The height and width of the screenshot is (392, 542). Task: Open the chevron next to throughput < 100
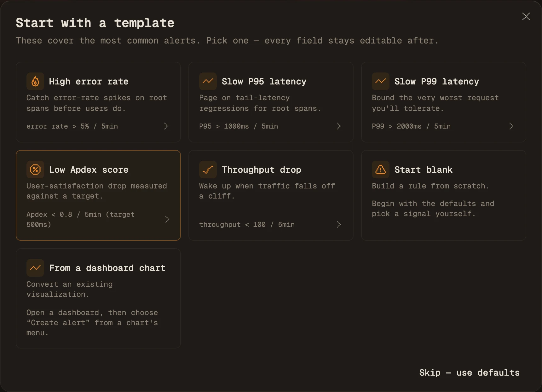point(339,224)
